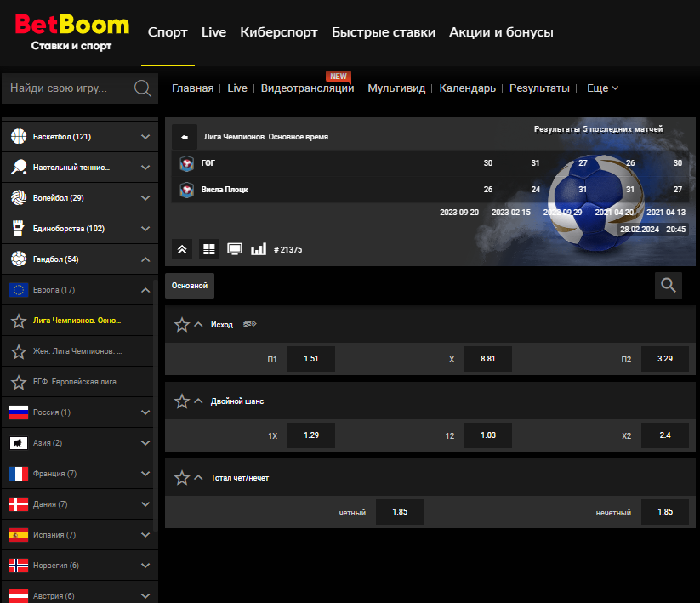Click the table tennis paddle icon
Screen dimensions: 700x603
19,168
